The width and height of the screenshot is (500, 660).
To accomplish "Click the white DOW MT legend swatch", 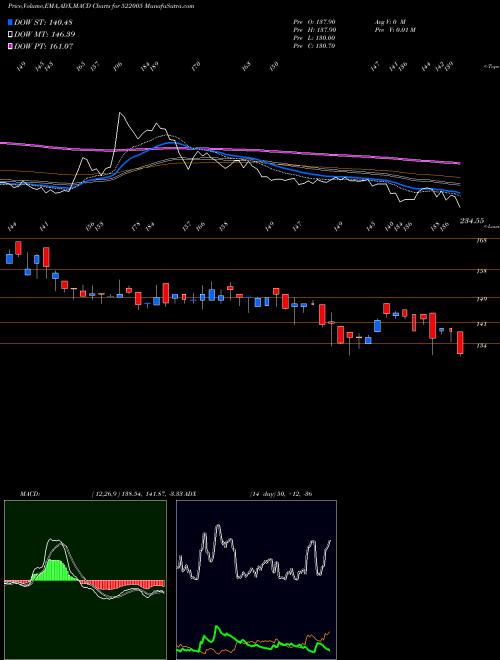I will 10,35.
